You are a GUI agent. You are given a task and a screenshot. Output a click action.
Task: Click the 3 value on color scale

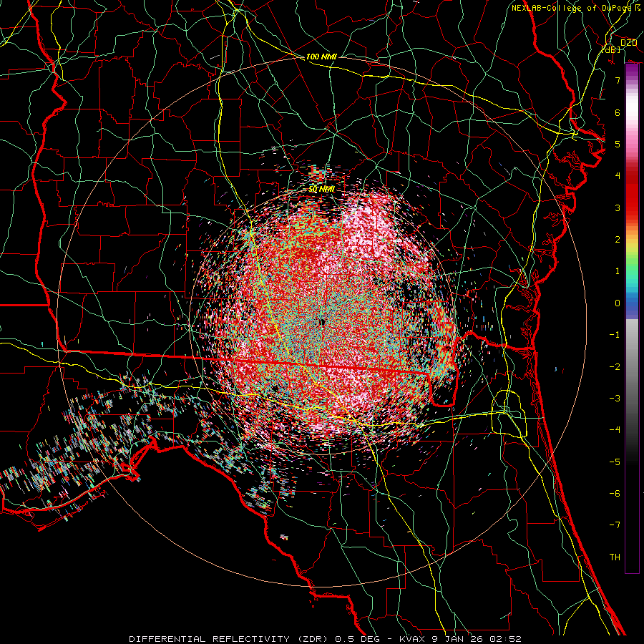point(618,208)
